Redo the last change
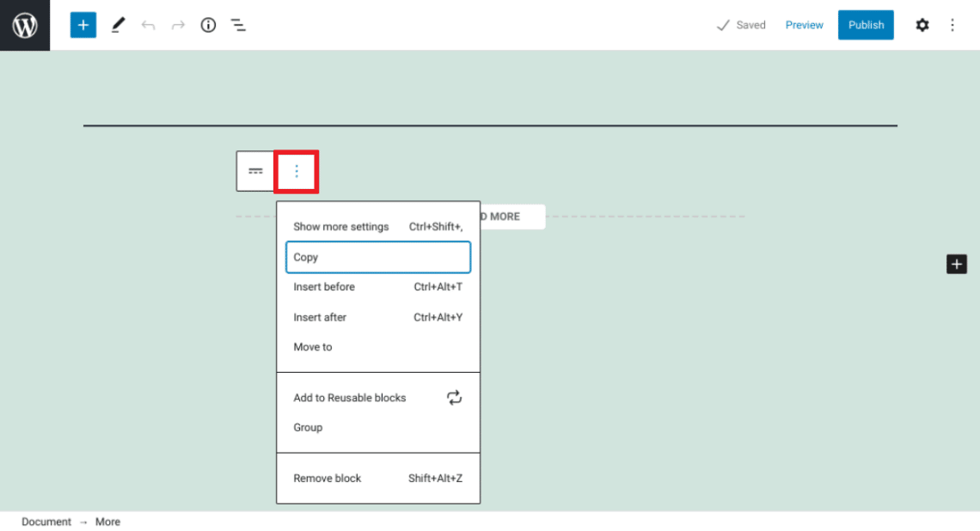 click(178, 25)
